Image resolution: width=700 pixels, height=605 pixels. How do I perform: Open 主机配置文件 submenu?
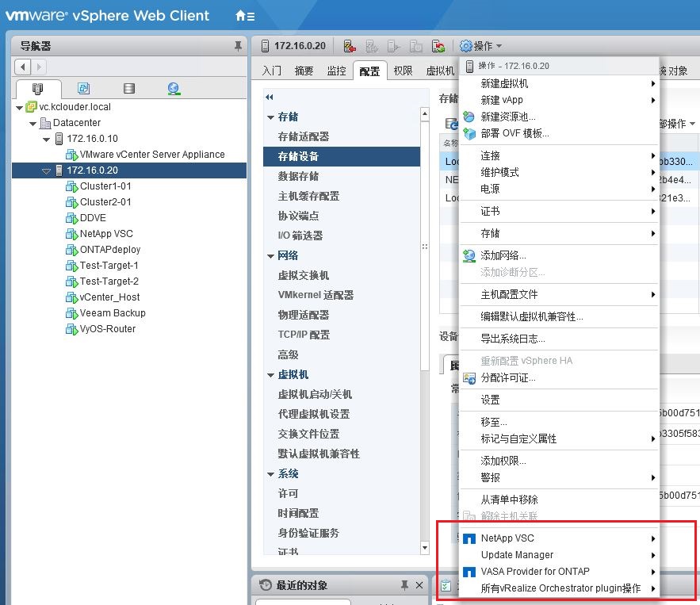pyautogui.click(x=560, y=295)
